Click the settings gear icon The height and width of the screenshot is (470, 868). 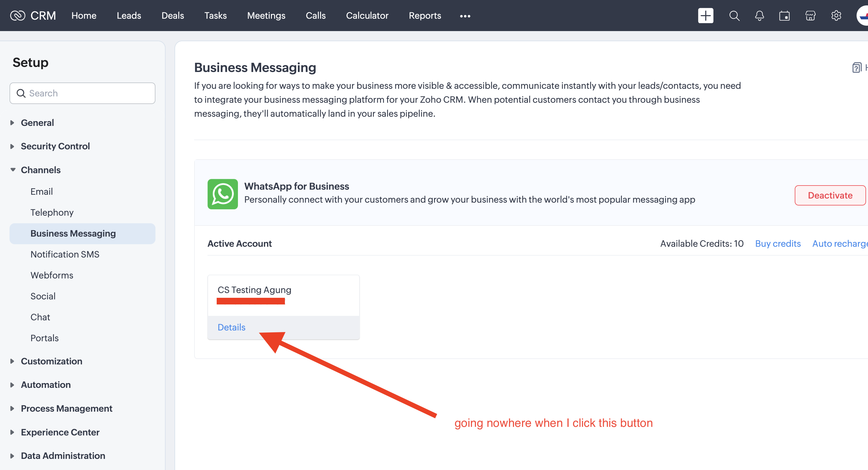(x=836, y=16)
